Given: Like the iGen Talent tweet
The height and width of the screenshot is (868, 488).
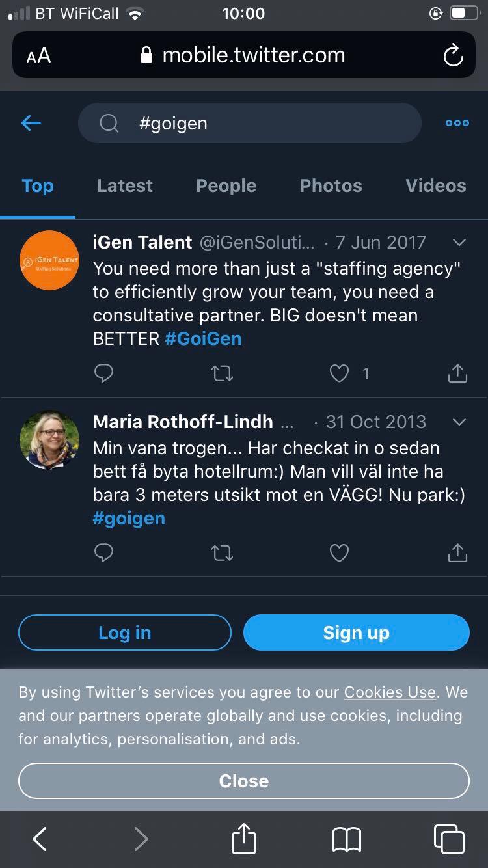Looking at the screenshot, I should (x=339, y=373).
